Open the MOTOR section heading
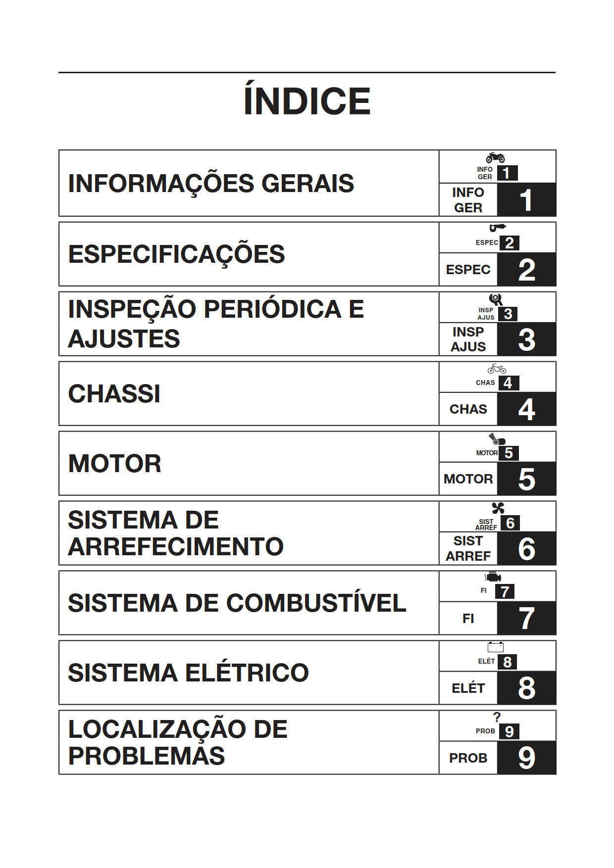614x868 pixels. (x=114, y=464)
